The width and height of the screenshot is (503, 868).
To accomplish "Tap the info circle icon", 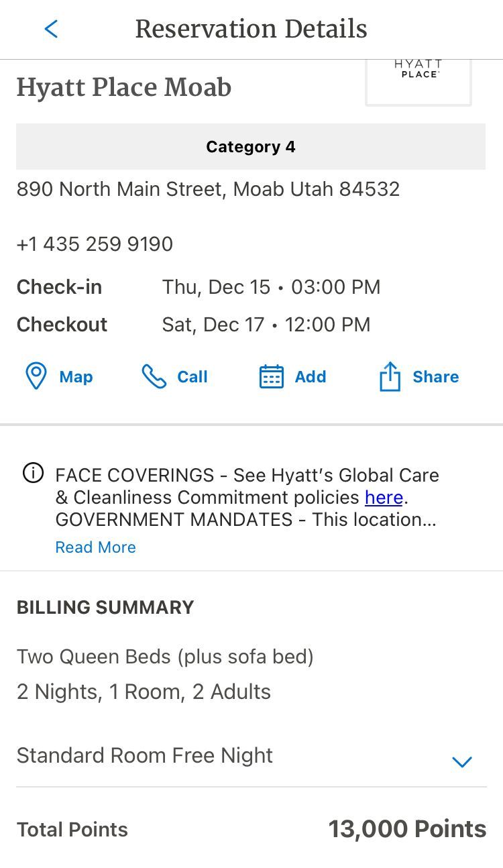I will pos(33,474).
